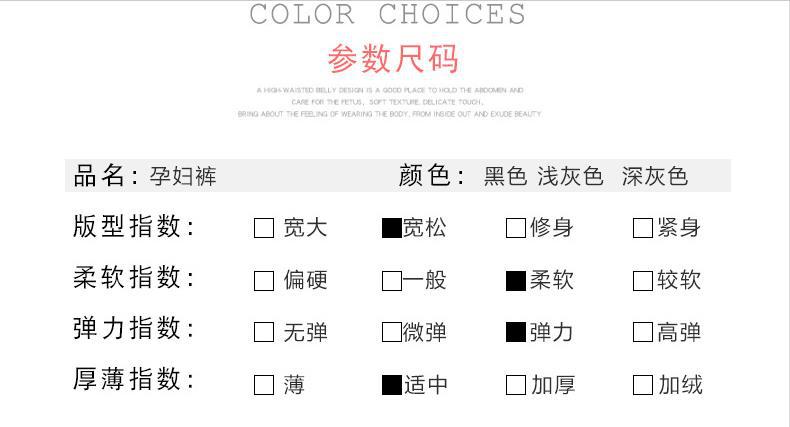Enable the 高弹 checkbox
This screenshot has height=427, width=790.
[643, 333]
